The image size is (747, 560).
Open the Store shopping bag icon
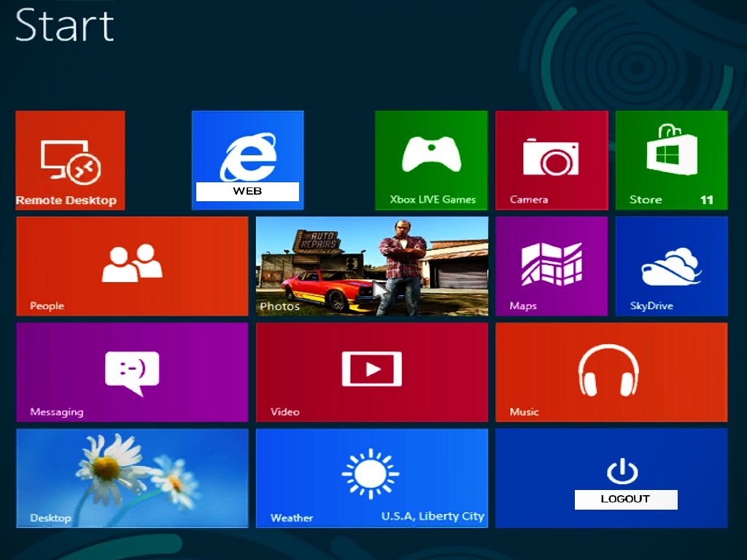click(672, 149)
